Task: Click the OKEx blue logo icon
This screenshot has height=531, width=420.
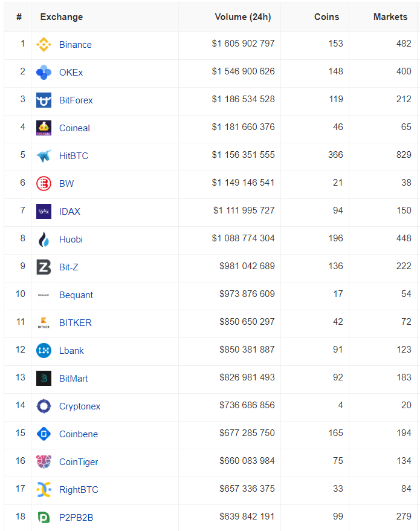Action: coord(44,73)
